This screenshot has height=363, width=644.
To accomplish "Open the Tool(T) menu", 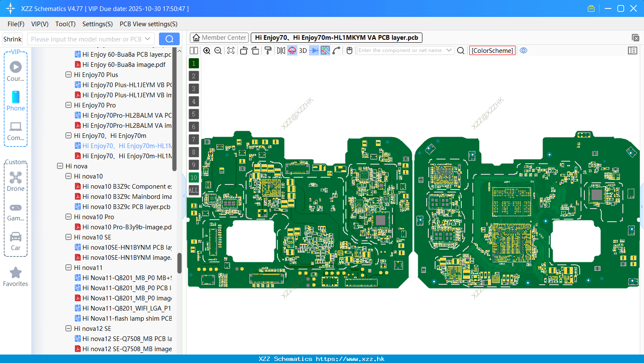I will [66, 24].
